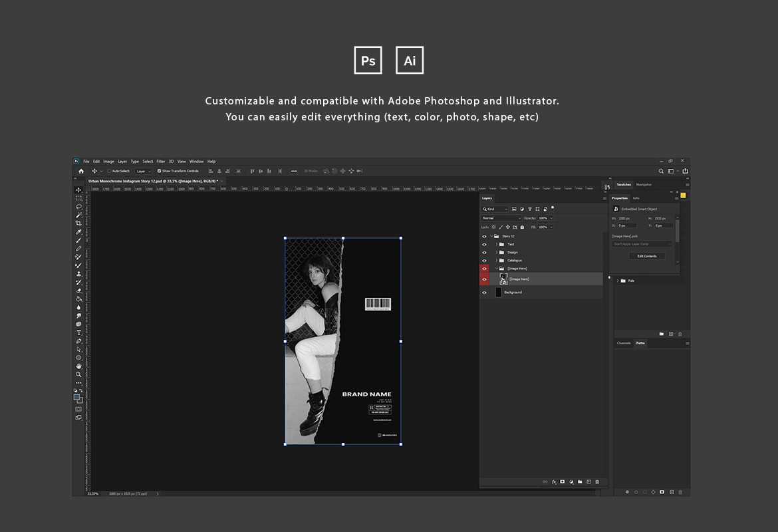Image resolution: width=778 pixels, height=532 pixels.
Task: Open the Filter menu
Action: 161,162
